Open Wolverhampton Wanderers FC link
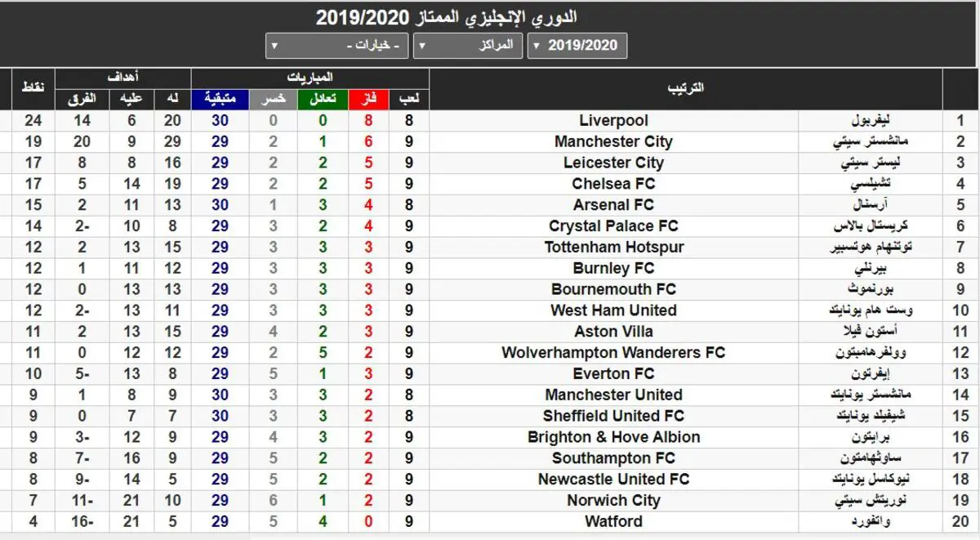Viewport: 980px width, 540px height. tap(613, 353)
